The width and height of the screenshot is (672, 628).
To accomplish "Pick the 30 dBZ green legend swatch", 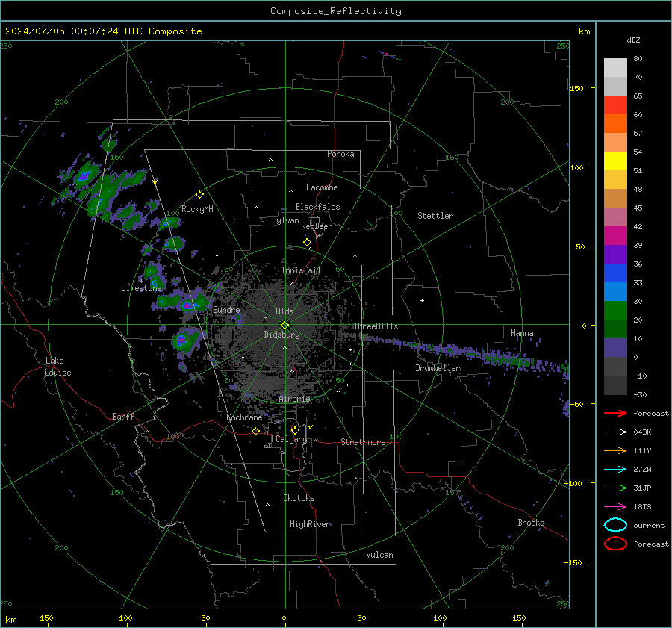I will click(x=615, y=311).
